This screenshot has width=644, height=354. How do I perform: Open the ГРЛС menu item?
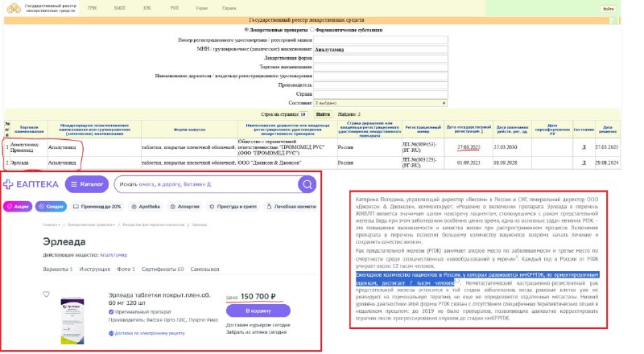93,8
